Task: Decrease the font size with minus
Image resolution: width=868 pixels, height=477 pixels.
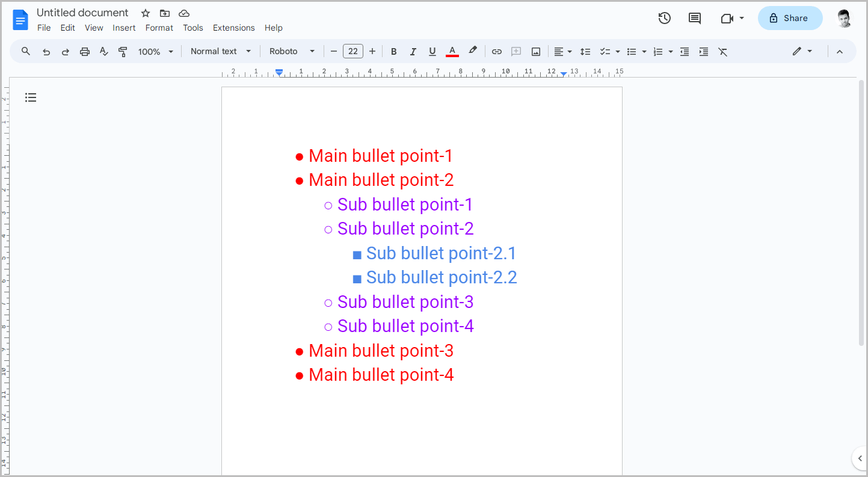Action: click(x=334, y=52)
